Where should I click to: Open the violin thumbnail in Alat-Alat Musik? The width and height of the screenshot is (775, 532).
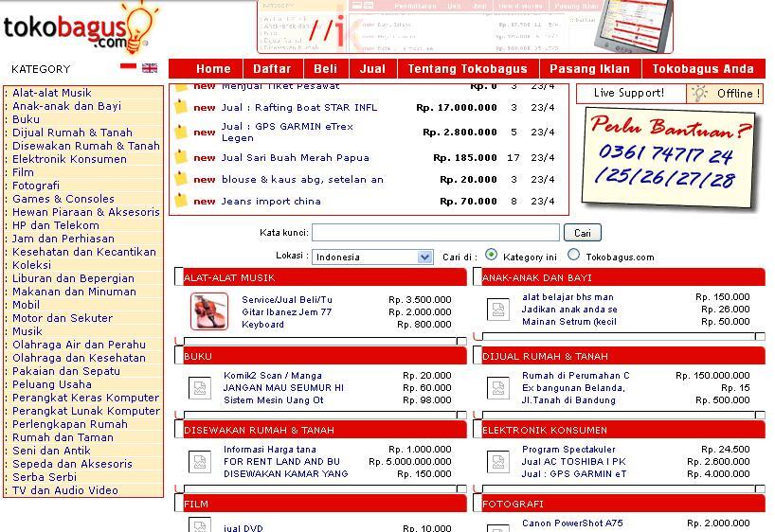pos(209,311)
